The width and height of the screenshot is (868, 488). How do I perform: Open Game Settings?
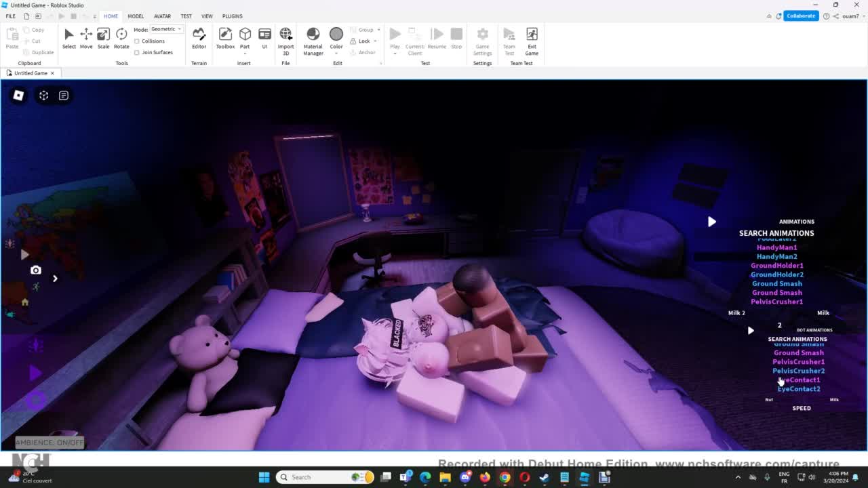[482, 38]
